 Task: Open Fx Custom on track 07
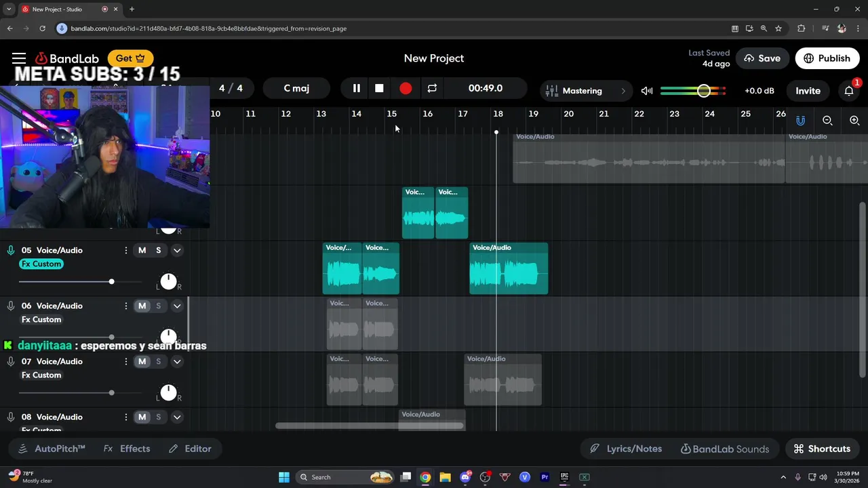[41, 375]
